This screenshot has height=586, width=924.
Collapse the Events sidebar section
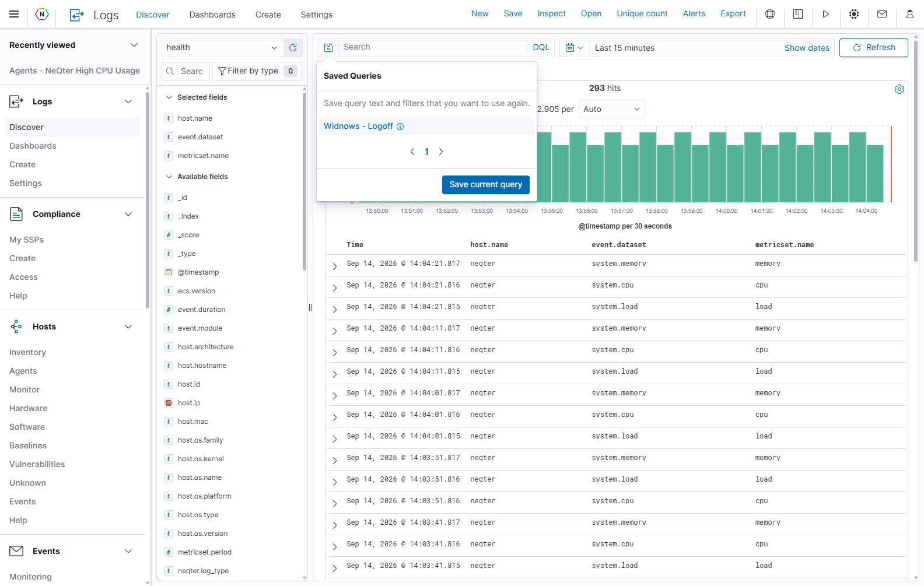point(128,551)
